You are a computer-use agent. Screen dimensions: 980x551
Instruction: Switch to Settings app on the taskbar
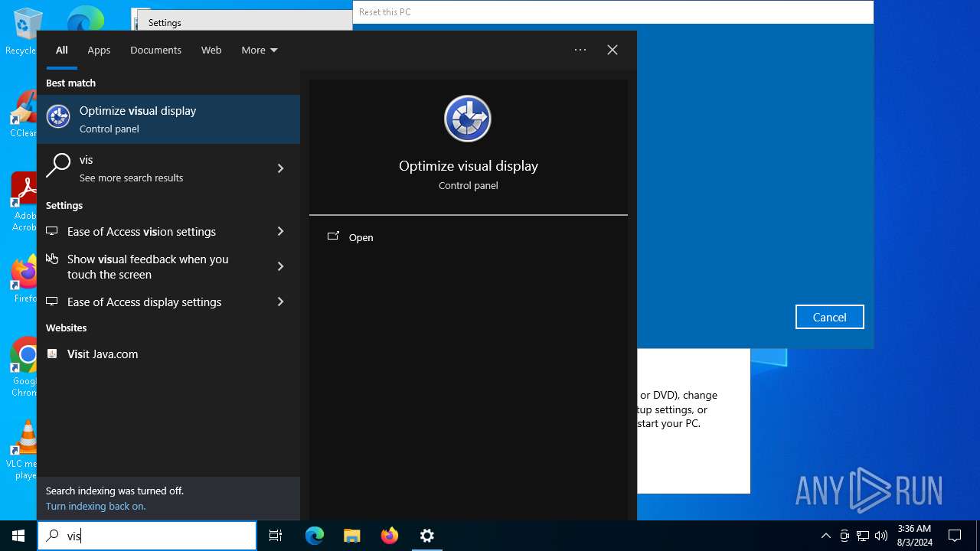pos(427,536)
